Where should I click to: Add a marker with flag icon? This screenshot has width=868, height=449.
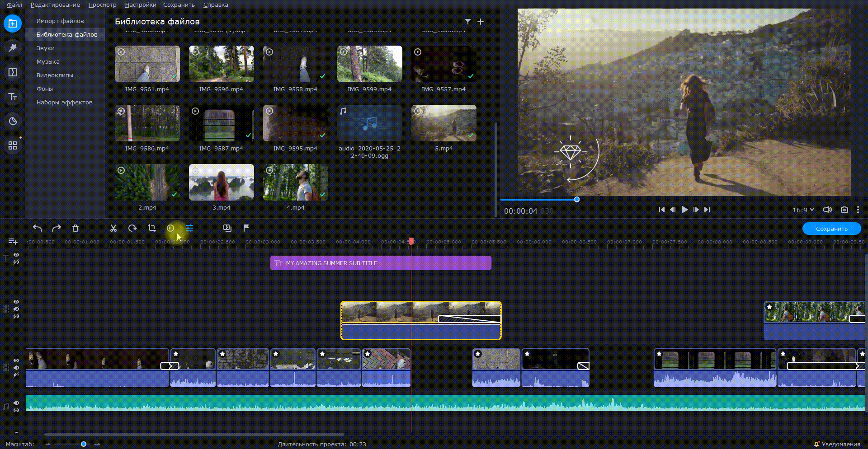tap(246, 229)
